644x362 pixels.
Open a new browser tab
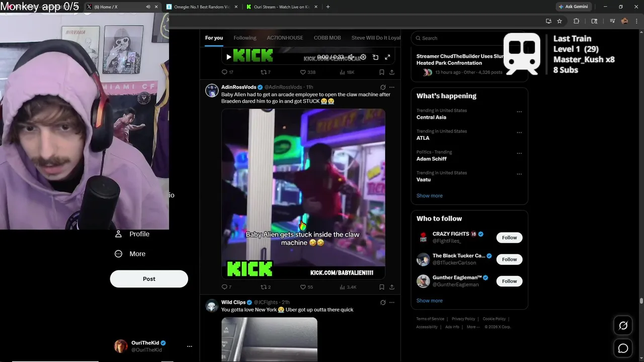tap(328, 7)
